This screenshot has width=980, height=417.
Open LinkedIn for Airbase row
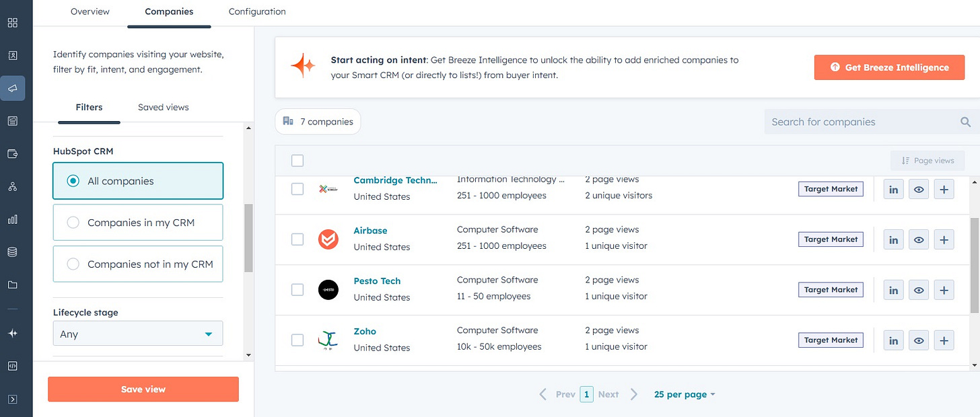click(x=893, y=239)
